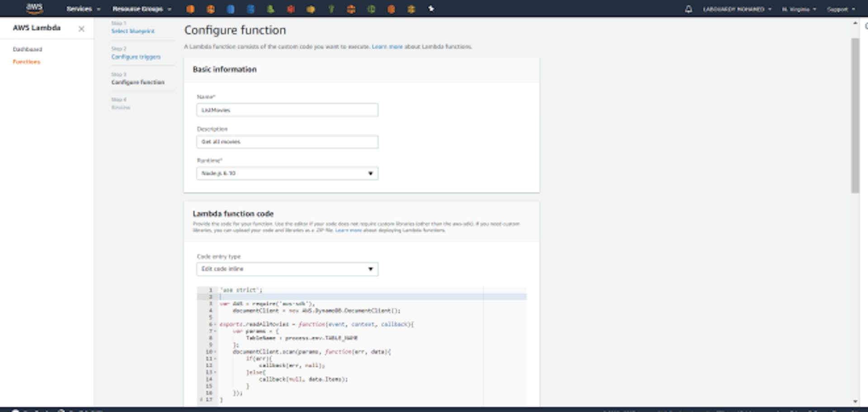This screenshot has height=412, width=868.
Task: Close the AWS Lambda side panel
Action: (x=81, y=28)
